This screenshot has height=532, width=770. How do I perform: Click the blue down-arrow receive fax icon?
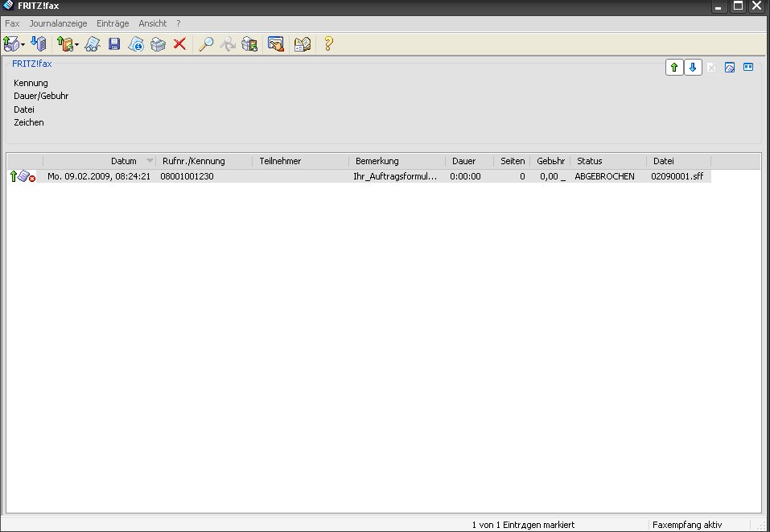click(x=39, y=44)
